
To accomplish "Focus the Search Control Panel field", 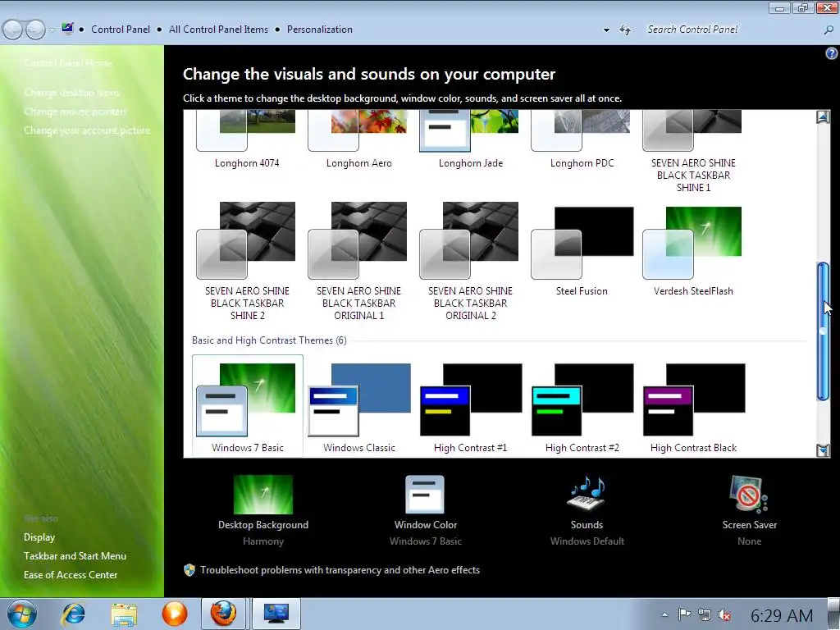I will [731, 30].
